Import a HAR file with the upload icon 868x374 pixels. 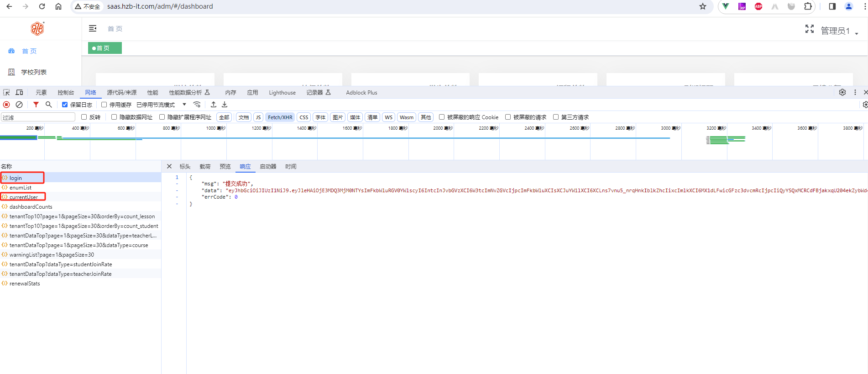point(214,105)
